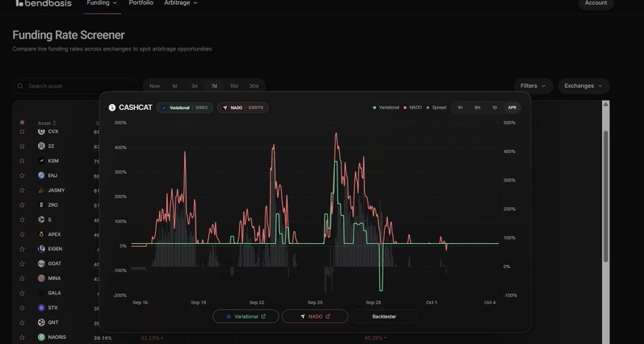The width and height of the screenshot is (644, 344).
Task: Click the GOAT coin icon
Action: coord(41,263)
